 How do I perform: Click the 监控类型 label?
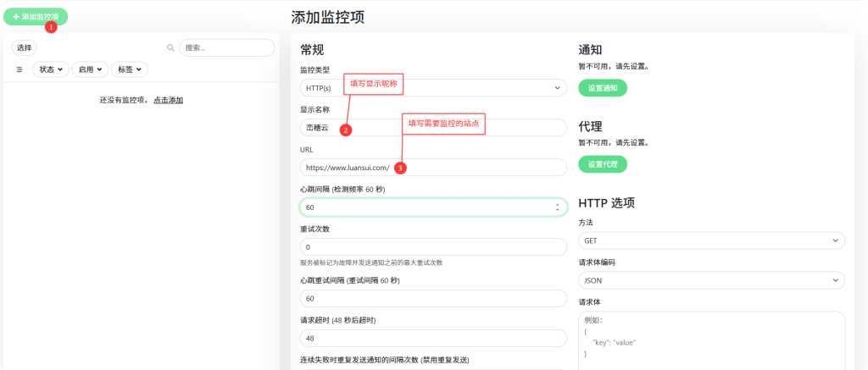click(x=314, y=70)
